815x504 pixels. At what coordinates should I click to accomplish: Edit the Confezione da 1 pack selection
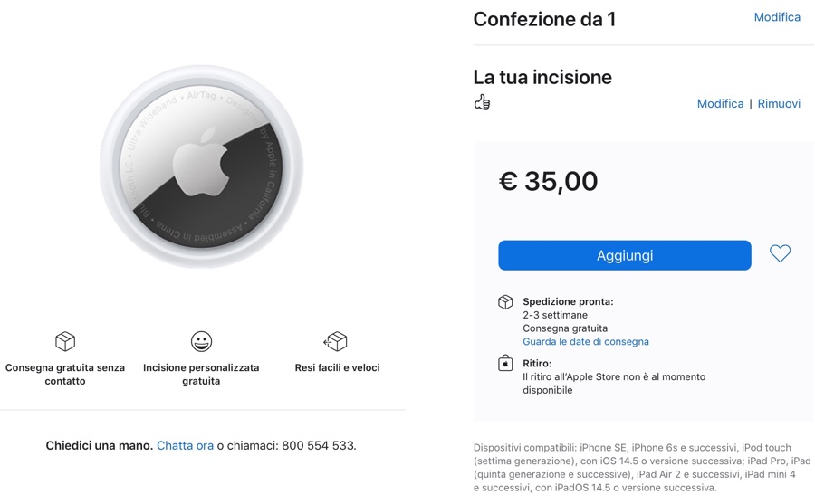pyautogui.click(x=777, y=17)
